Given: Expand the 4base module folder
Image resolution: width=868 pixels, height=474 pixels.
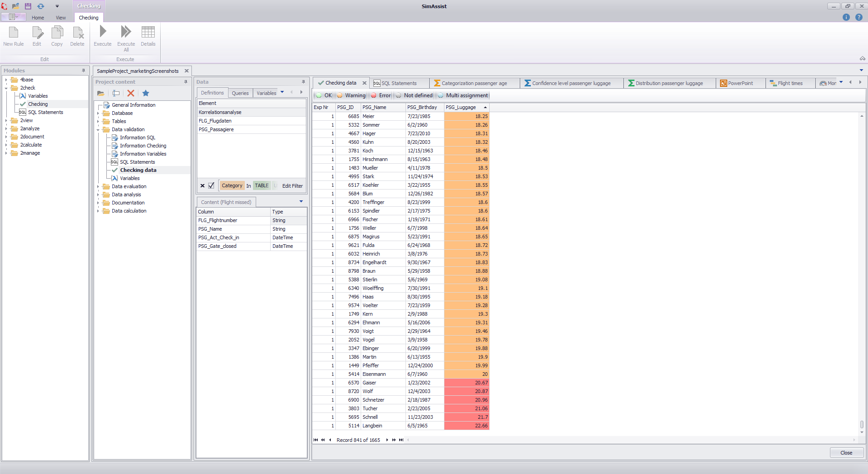Looking at the screenshot, I should coord(6,80).
